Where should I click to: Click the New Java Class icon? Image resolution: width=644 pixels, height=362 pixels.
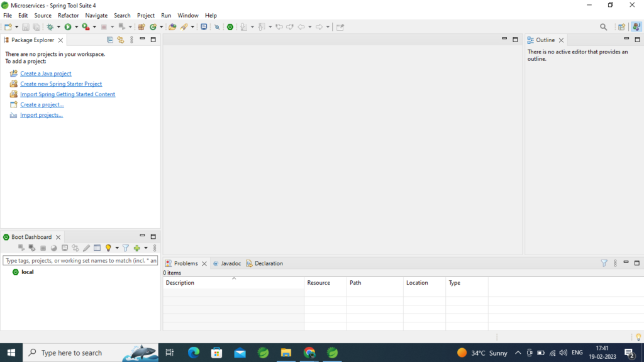click(x=153, y=27)
